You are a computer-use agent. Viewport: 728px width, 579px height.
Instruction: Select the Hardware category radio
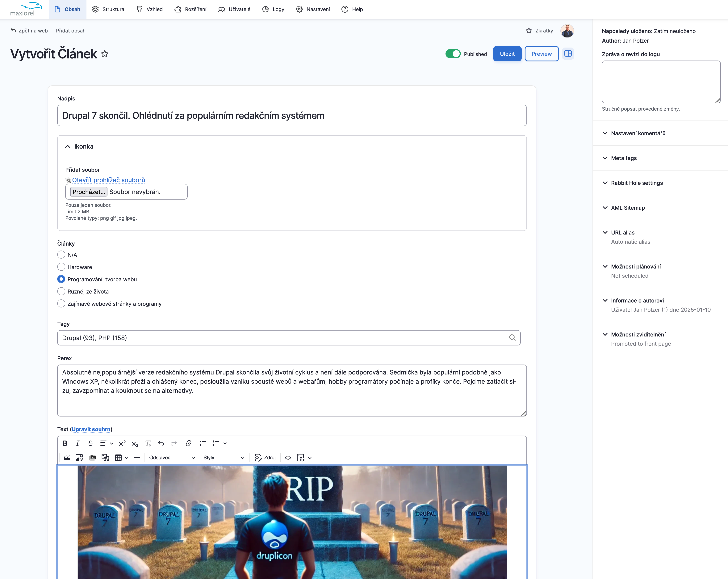click(x=61, y=267)
